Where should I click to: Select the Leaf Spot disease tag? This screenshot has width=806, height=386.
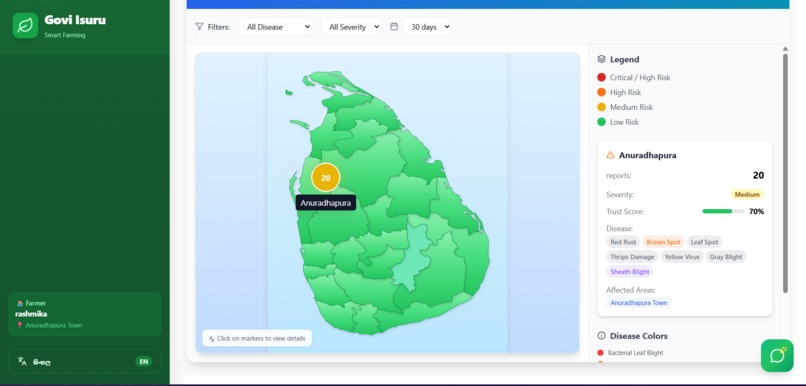point(704,242)
